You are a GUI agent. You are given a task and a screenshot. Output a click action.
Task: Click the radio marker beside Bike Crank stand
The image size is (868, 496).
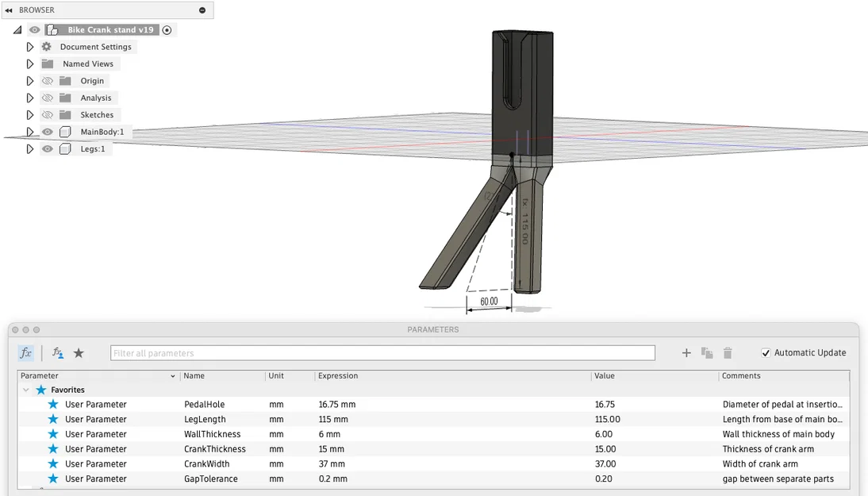pos(166,29)
